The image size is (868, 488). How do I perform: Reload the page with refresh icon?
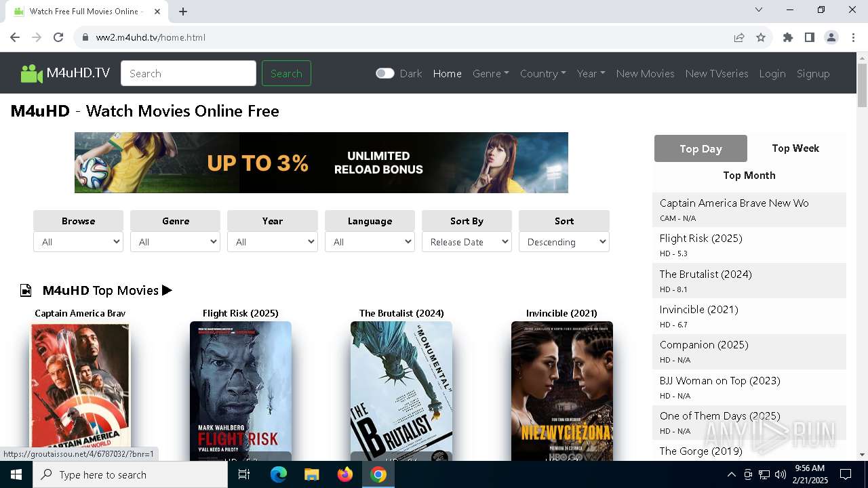pos(58,37)
